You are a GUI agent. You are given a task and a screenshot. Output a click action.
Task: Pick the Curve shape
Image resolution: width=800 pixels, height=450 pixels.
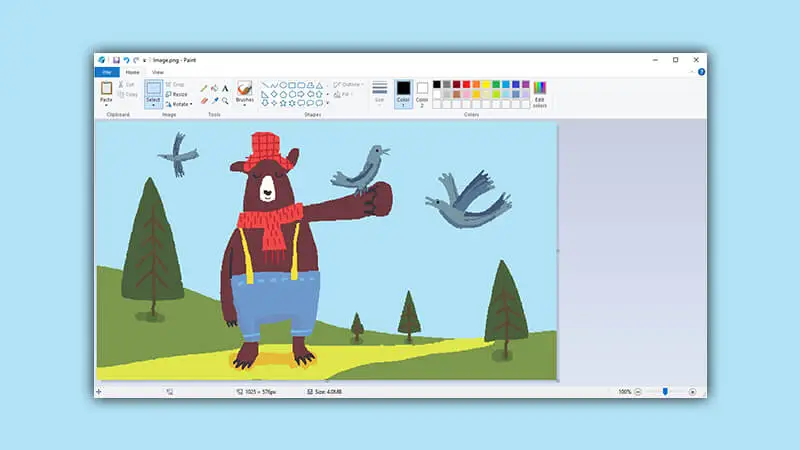274,84
